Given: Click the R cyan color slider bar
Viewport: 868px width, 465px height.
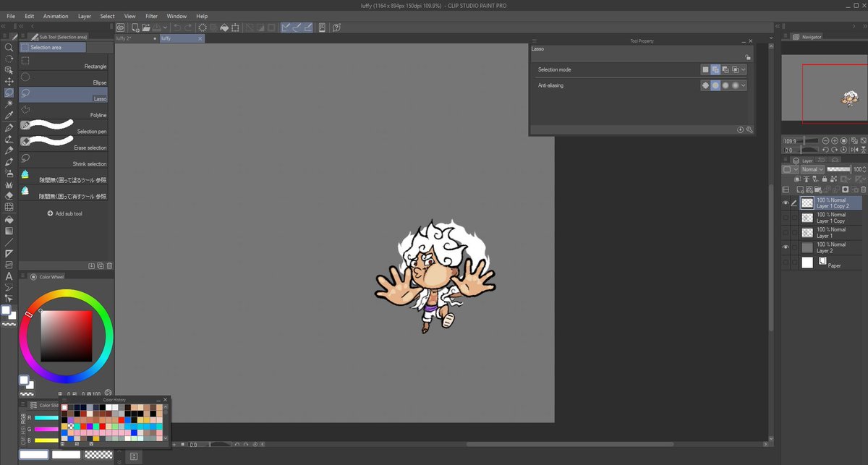Looking at the screenshot, I should (46, 418).
